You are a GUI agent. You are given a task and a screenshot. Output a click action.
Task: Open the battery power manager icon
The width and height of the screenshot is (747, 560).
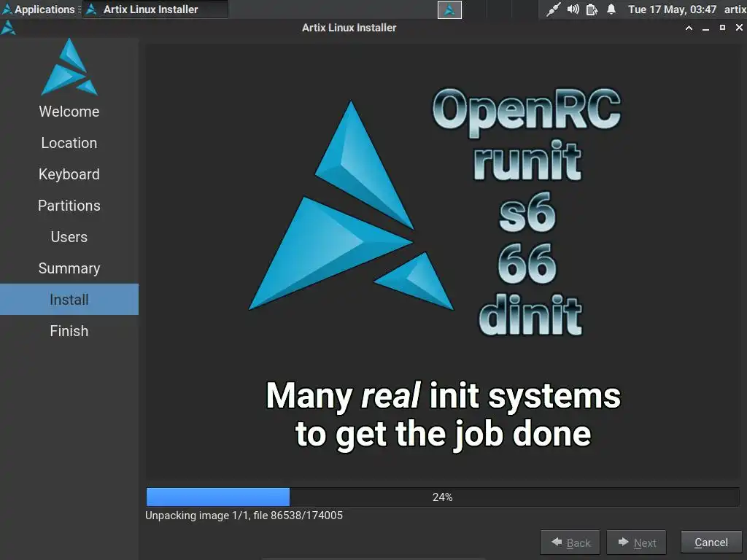point(592,9)
